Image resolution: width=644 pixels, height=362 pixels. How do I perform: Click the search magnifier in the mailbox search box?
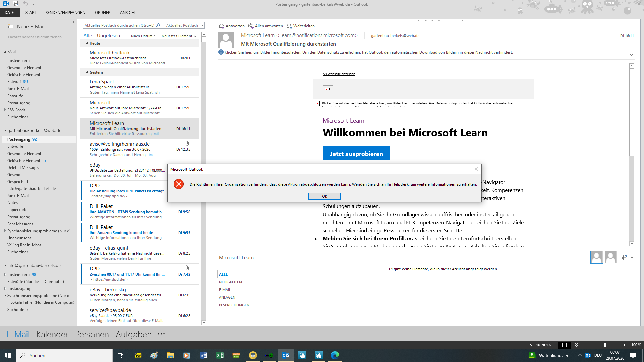pyautogui.click(x=158, y=25)
